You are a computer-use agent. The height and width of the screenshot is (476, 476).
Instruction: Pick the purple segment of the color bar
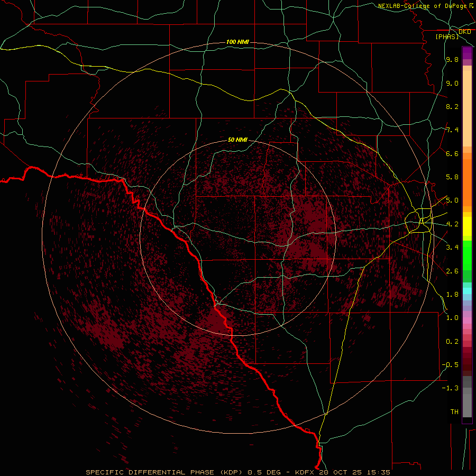pyautogui.click(x=467, y=53)
